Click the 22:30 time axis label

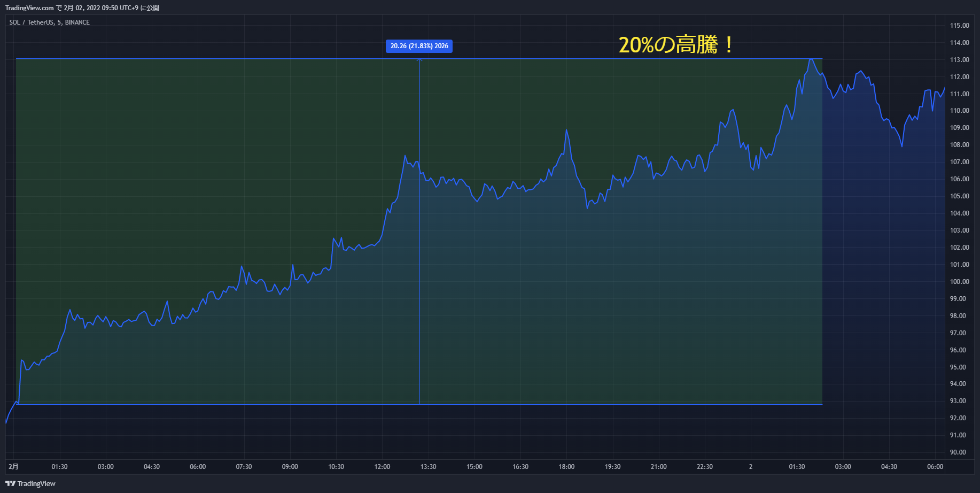pyautogui.click(x=705, y=467)
